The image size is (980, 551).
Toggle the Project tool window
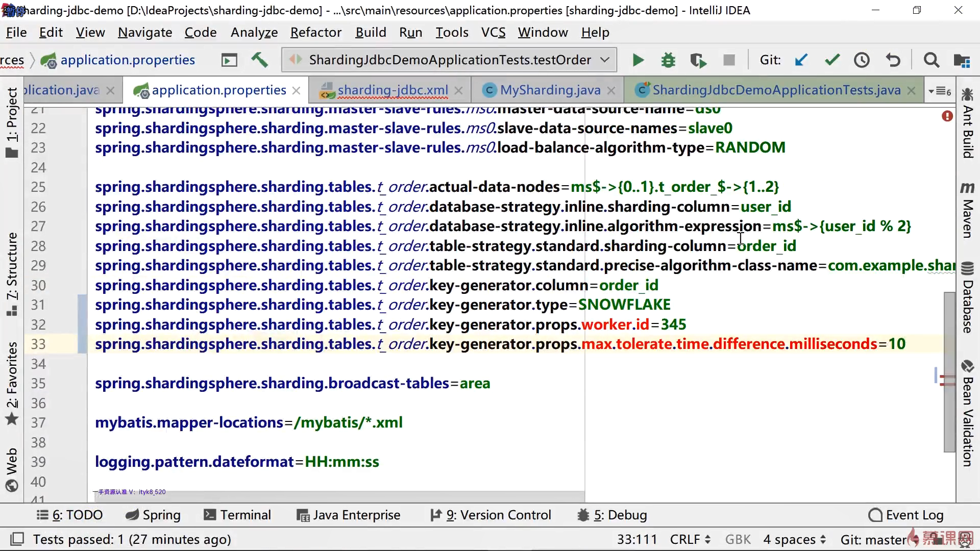[12, 122]
